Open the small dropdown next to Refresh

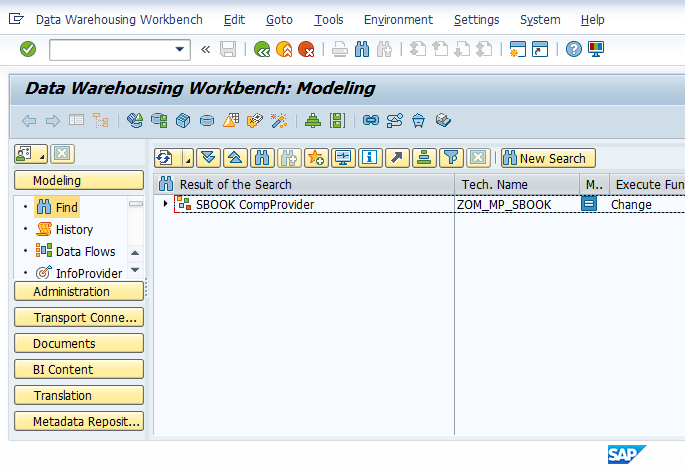coord(187,158)
